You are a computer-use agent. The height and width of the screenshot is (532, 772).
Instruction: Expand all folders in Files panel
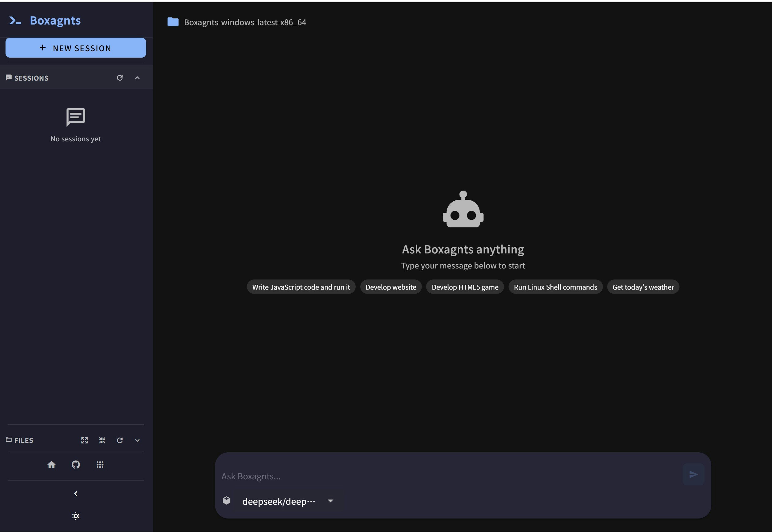(x=85, y=440)
